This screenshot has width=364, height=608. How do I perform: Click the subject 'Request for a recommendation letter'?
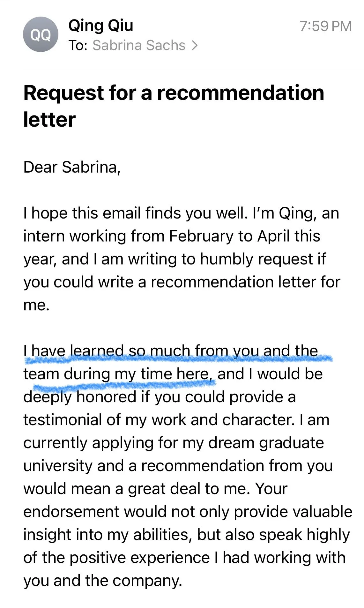[x=174, y=106]
